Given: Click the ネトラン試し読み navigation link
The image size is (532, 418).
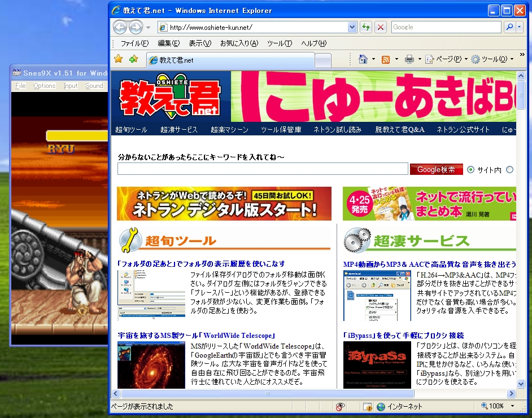Looking at the screenshot, I should point(338,130).
